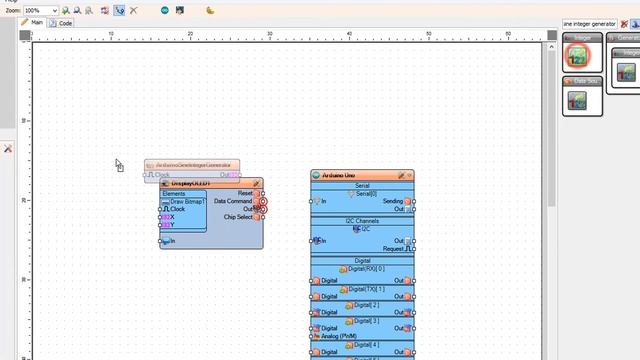Click the ghost generator component Out pin
The image size is (640, 360).
tap(240, 175)
